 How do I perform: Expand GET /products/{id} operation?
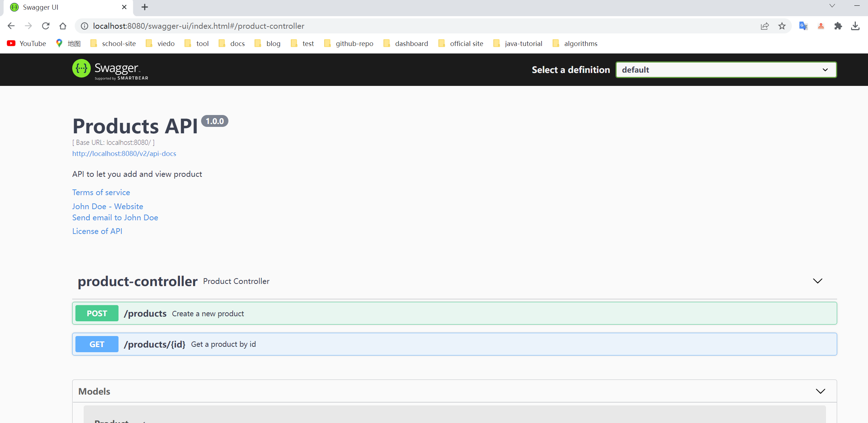pos(454,344)
